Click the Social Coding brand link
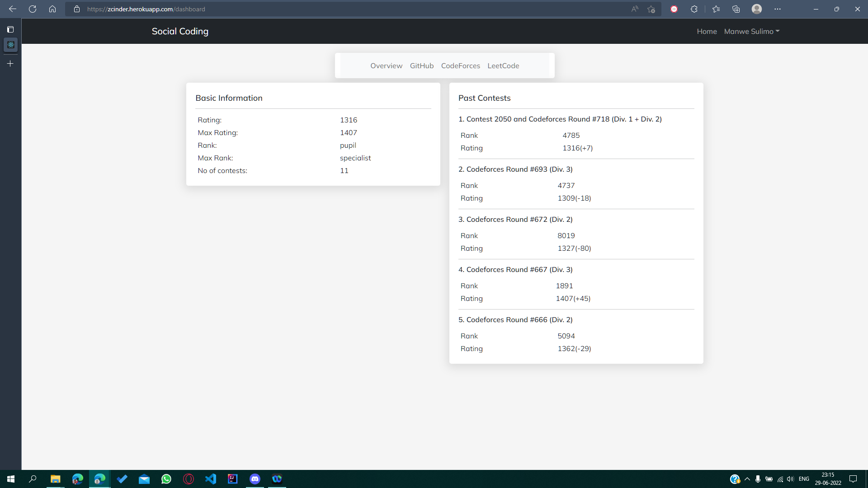Image resolution: width=868 pixels, height=488 pixels. coord(180,31)
